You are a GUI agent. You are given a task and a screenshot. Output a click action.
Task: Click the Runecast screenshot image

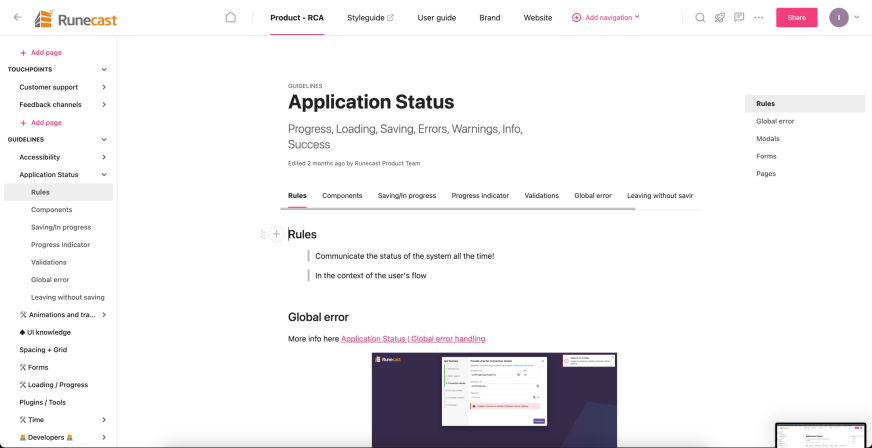coord(494,399)
